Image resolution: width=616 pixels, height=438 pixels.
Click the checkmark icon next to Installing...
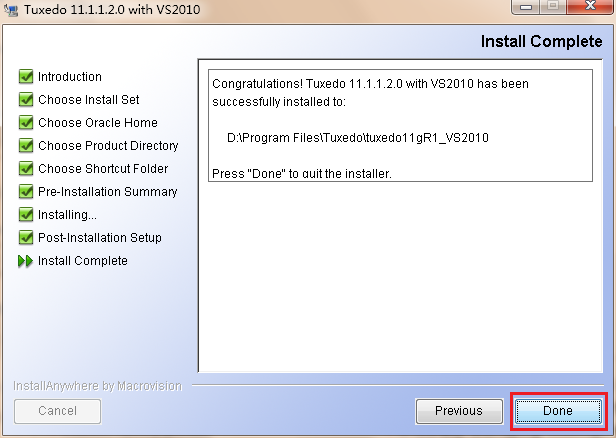click(x=26, y=215)
